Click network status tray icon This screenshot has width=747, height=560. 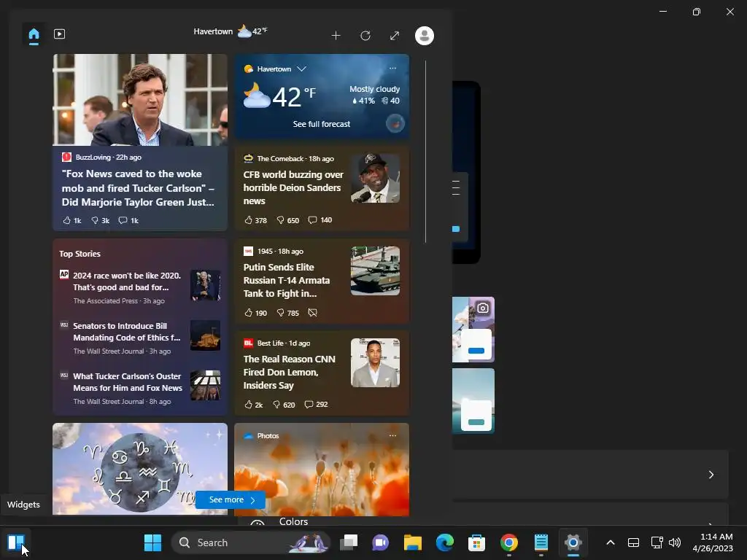coord(657,542)
